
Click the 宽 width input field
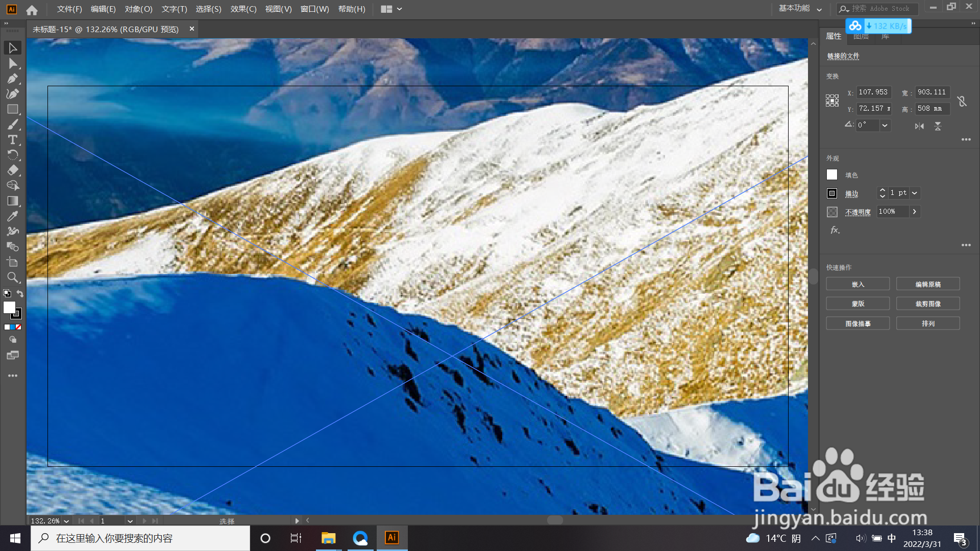pos(932,92)
